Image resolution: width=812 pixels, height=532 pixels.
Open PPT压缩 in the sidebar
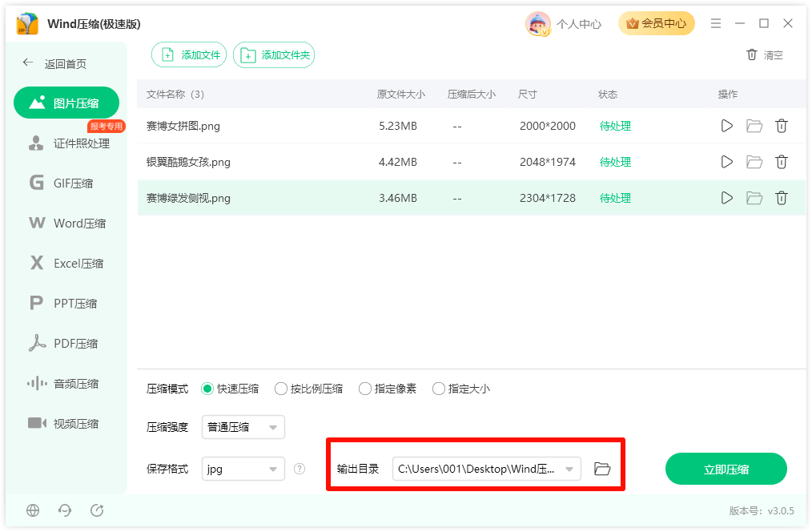coord(63,304)
